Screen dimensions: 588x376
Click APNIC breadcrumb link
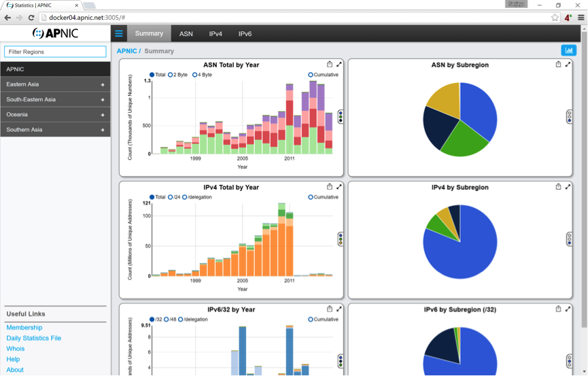[126, 51]
